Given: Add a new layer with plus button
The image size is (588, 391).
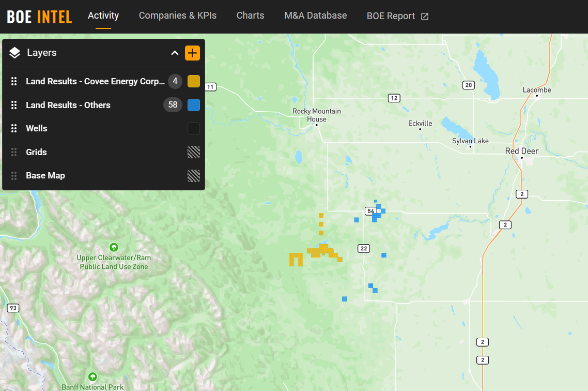Looking at the screenshot, I should pos(192,53).
